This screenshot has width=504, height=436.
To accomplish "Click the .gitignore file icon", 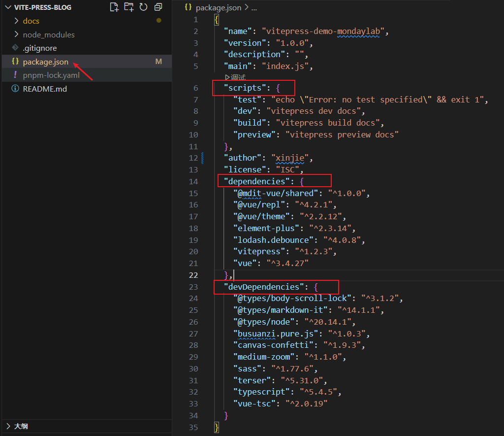I will click(x=15, y=48).
